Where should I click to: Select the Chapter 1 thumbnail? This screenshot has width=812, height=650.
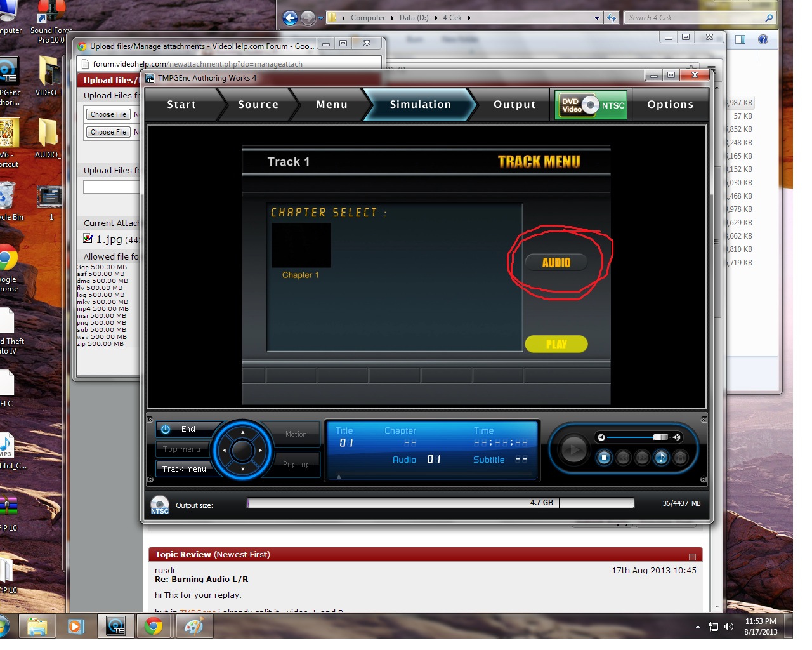pyautogui.click(x=301, y=246)
